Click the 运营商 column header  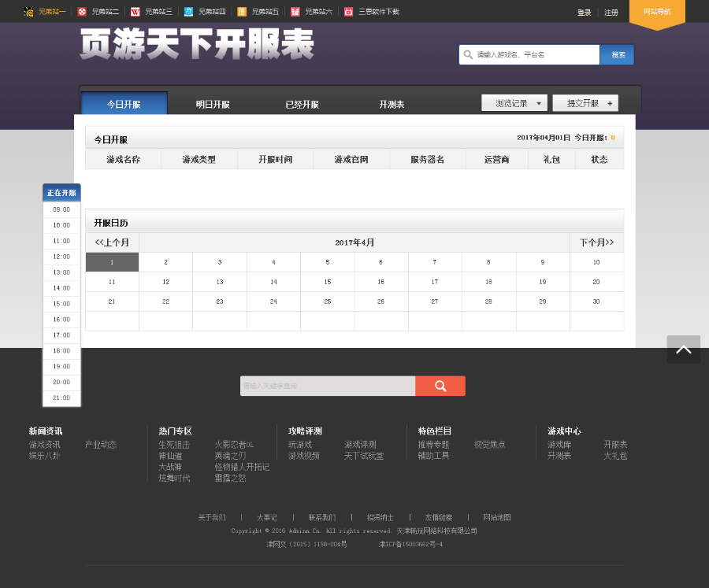496,160
